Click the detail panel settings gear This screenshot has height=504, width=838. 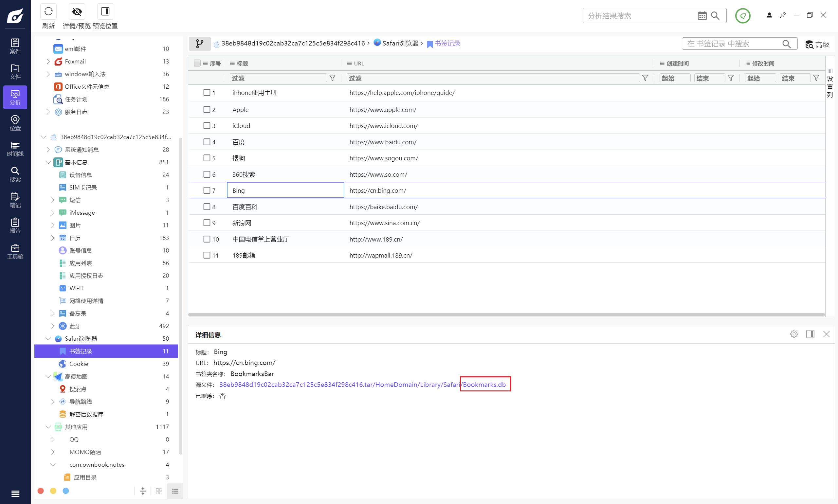[794, 334]
